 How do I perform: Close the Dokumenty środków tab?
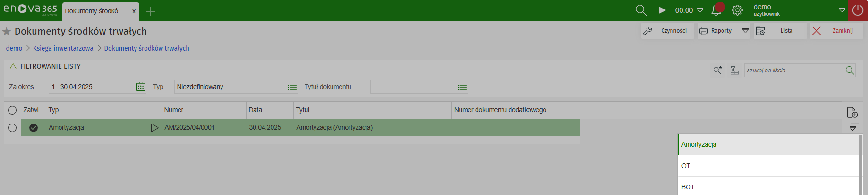click(x=134, y=11)
